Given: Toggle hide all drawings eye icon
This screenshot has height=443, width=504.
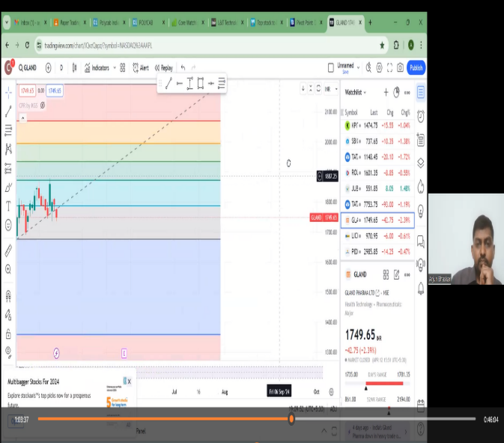Looking at the screenshot, I should (8, 352).
